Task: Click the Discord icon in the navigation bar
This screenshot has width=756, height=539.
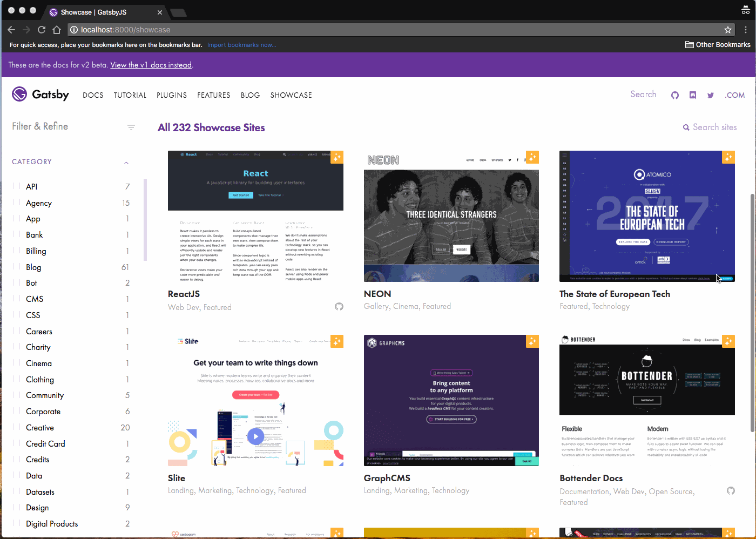Action: [693, 95]
